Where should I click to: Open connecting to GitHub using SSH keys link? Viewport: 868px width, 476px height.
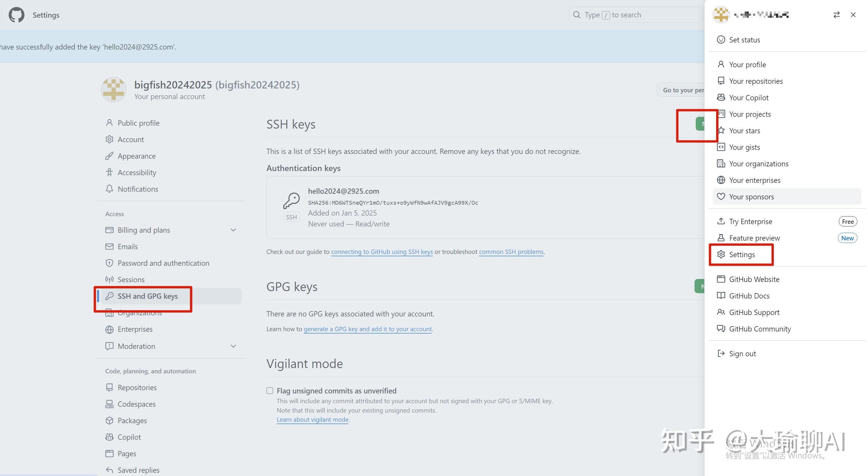(381, 252)
